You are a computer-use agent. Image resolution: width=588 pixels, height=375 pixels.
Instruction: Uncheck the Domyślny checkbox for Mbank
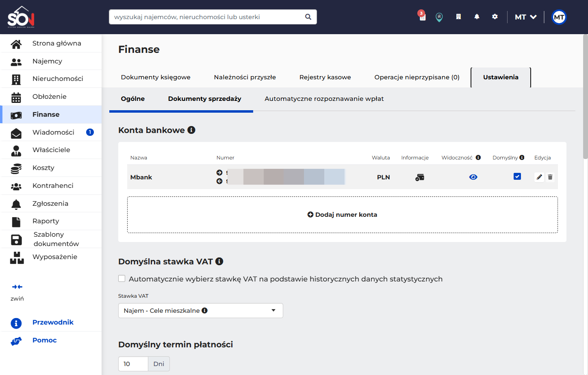point(517,176)
